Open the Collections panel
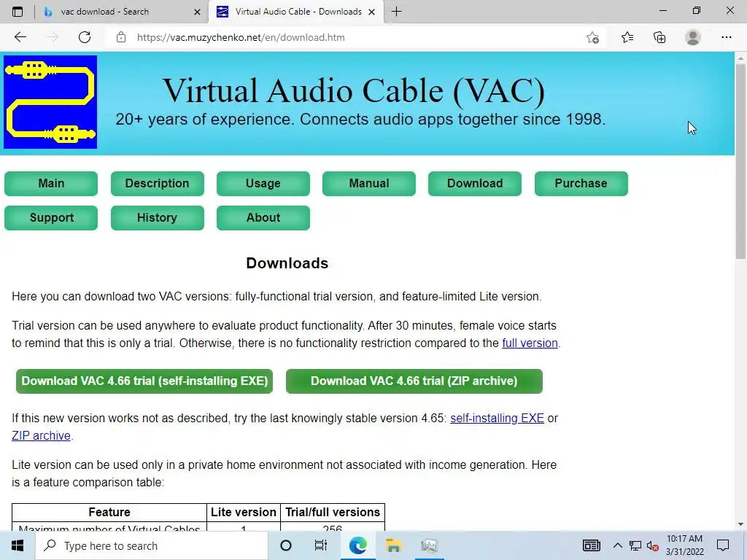The image size is (747, 560). coord(659,37)
